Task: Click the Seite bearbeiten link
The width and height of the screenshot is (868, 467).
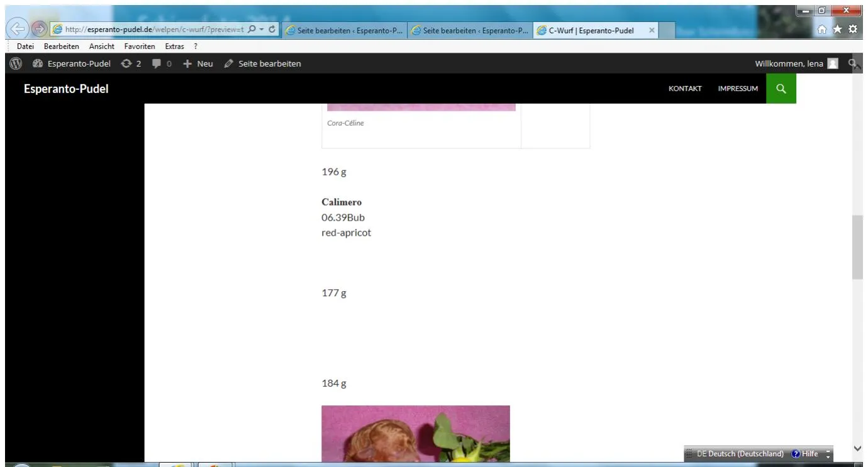Action: click(x=262, y=63)
